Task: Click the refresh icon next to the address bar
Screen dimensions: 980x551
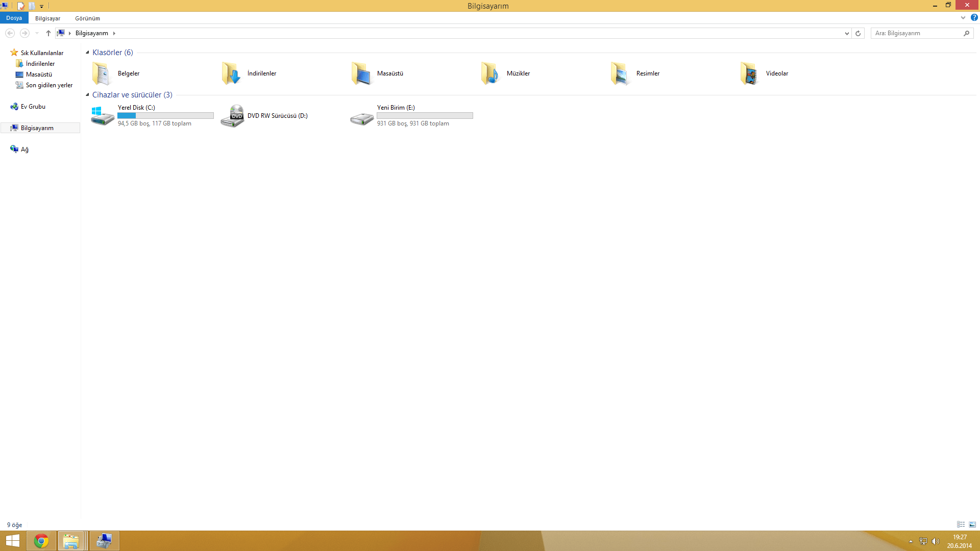Action: coord(857,33)
